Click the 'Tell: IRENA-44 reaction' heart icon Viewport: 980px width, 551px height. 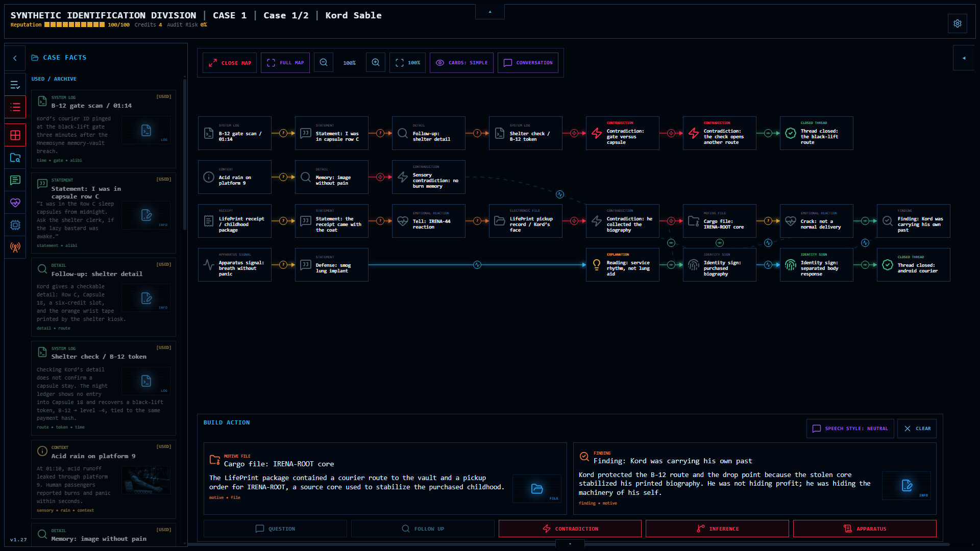(403, 221)
